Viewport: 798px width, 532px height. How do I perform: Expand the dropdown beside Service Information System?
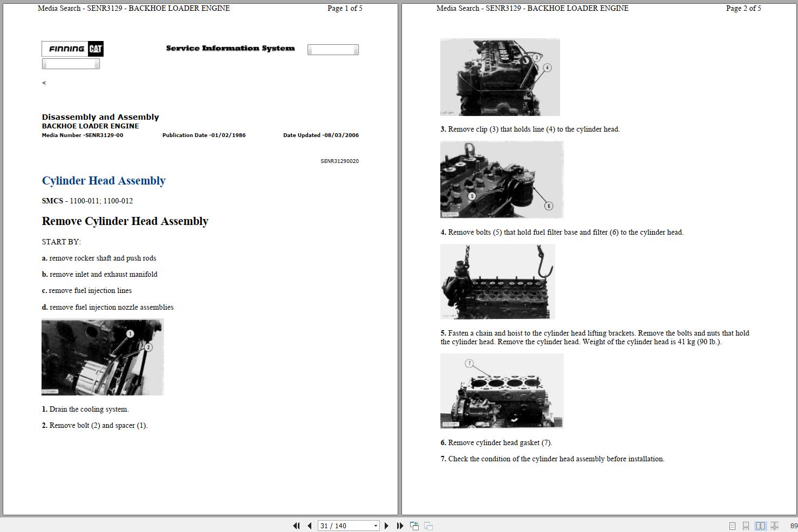coord(333,49)
